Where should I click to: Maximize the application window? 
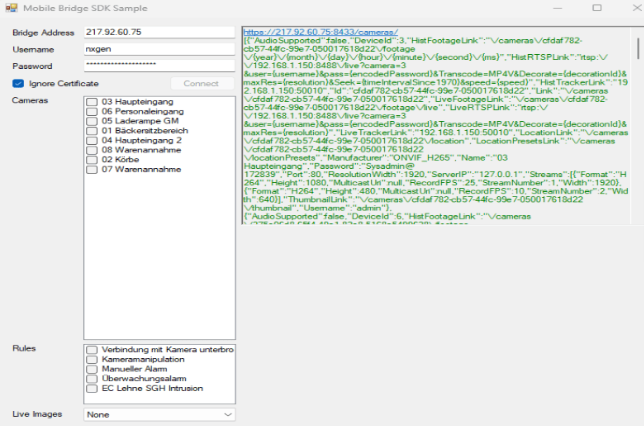pos(596,7)
